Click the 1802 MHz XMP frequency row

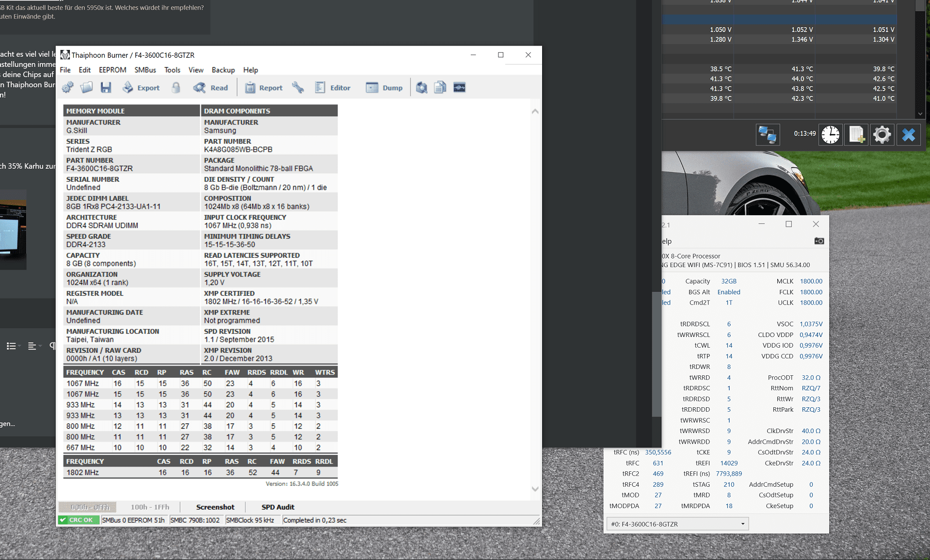[x=201, y=472]
